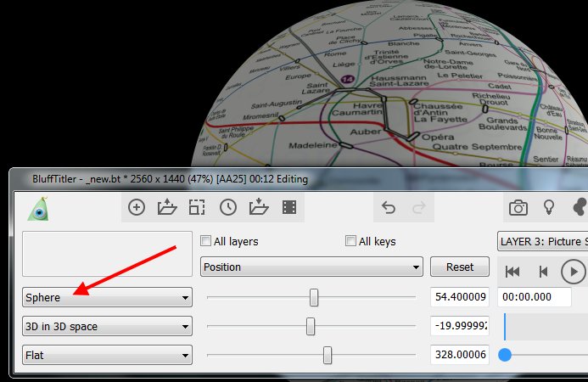The image size is (588, 382).
Task: Click the add new layer plus icon
Action: 137,207
